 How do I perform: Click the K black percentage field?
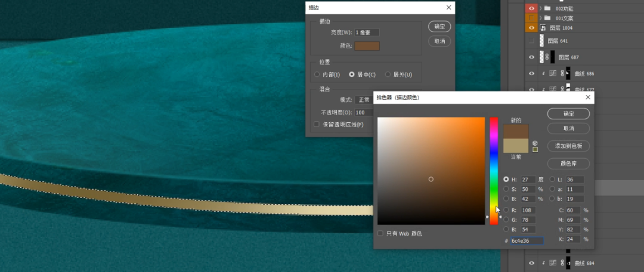(574, 239)
